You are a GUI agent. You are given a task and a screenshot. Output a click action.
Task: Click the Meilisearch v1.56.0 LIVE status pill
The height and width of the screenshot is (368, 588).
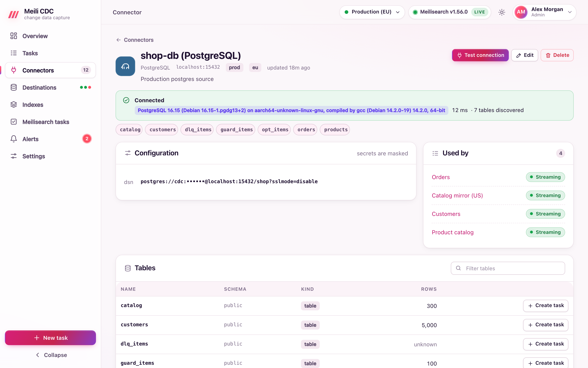(x=450, y=12)
